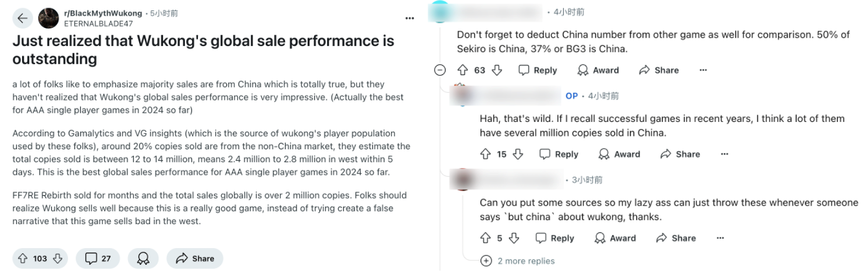
Task: Open the 27 comments button
Action: tap(98, 258)
